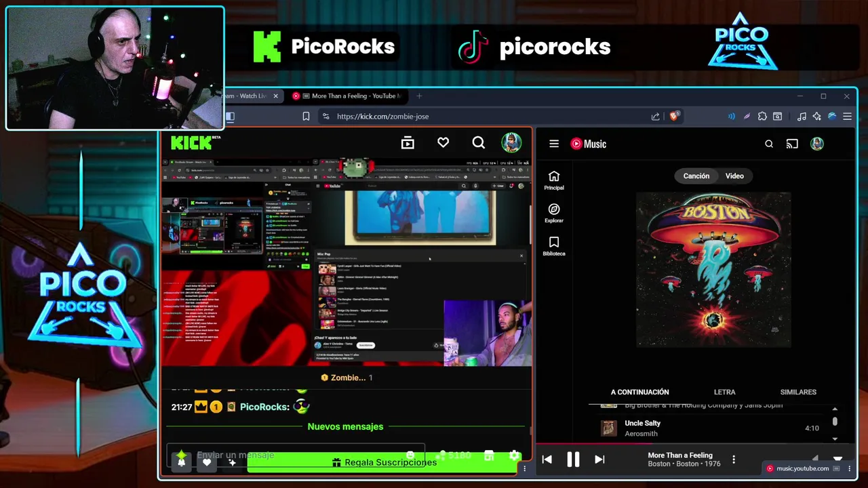The height and width of the screenshot is (488, 868).
Task: Open the browser main hamburger menu
Action: 847,117
